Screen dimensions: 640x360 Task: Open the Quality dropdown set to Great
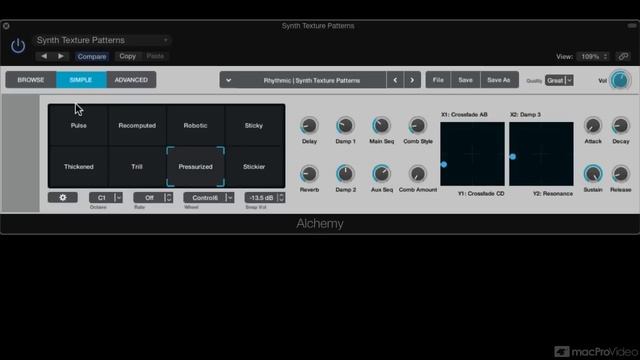tap(559, 80)
